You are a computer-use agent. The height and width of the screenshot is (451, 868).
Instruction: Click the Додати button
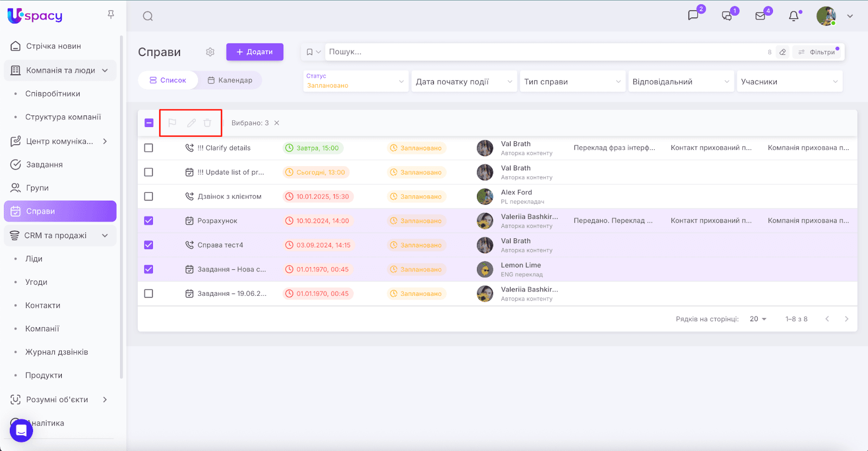coord(254,52)
